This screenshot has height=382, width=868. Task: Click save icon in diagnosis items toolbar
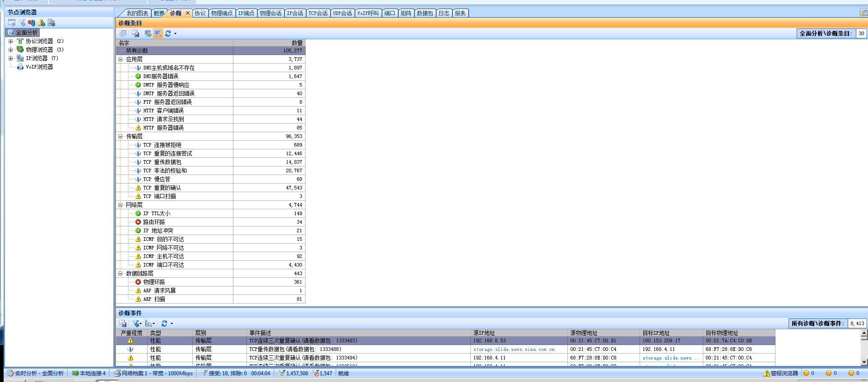click(x=135, y=33)
